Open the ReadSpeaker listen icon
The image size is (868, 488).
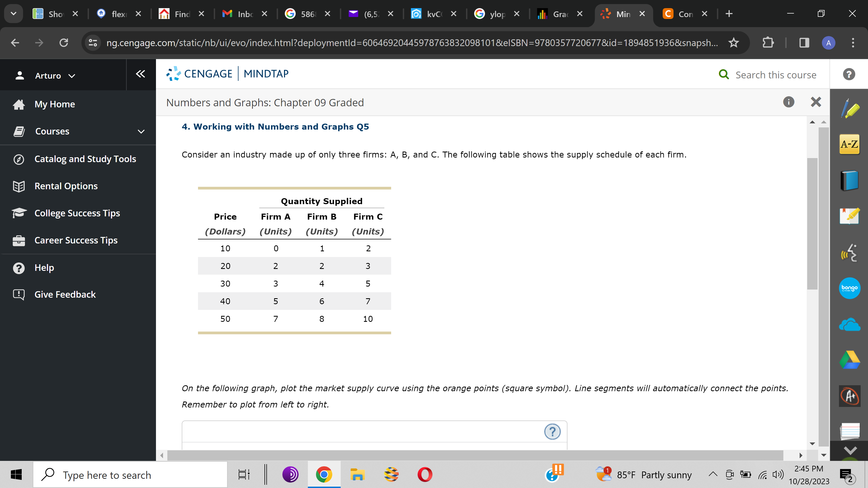[x=849, y=253]
